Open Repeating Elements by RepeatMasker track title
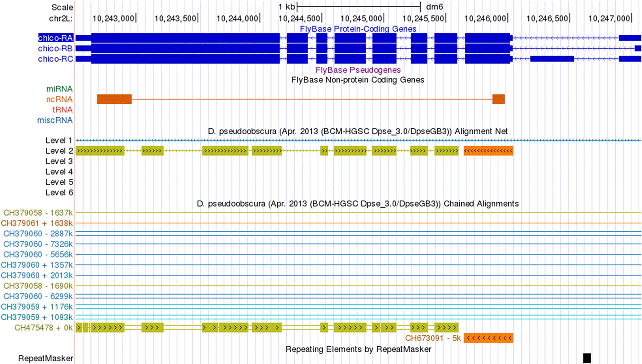 (358, 349)
